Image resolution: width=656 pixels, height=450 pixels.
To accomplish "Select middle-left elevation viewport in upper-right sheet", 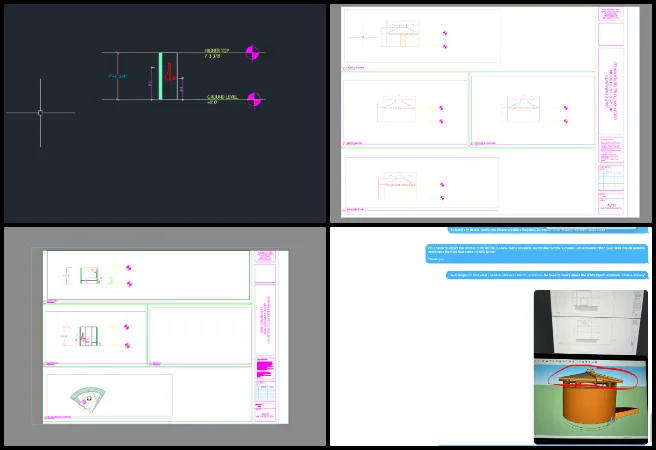I will (405, 112).
